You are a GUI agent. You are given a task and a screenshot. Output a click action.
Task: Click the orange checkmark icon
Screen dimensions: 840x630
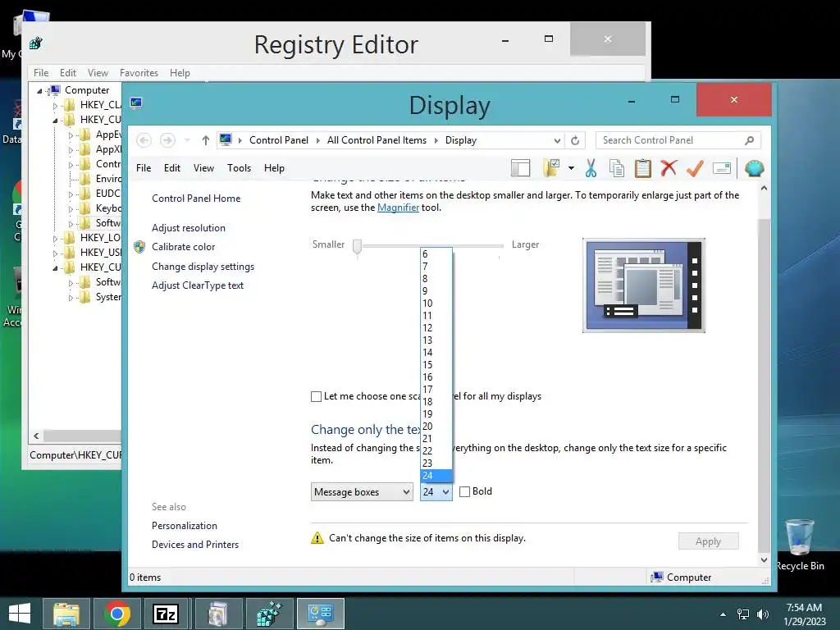pyautogui.click(x=695, y=168)
